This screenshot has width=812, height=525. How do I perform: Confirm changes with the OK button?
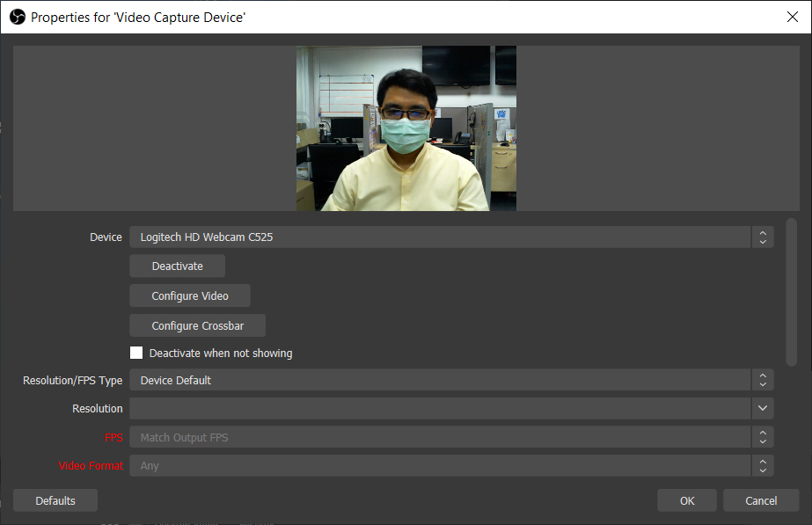[x=686, y=499]
